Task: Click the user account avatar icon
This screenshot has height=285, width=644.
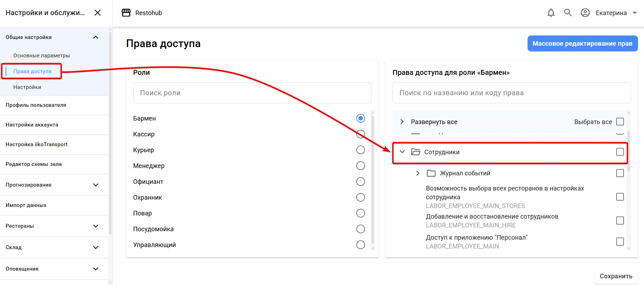Action: tap(585, 13)
